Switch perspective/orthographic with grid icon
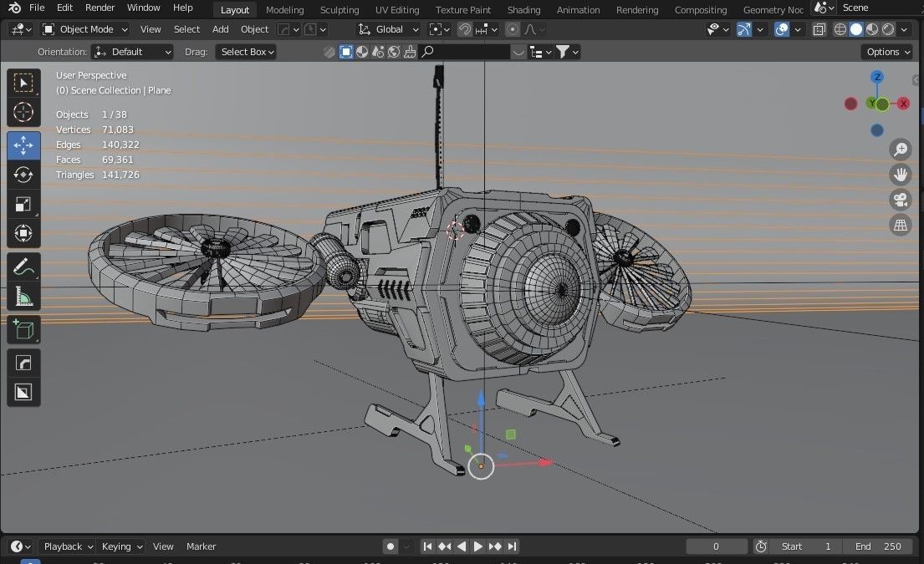924x564 pixels. 901,225
